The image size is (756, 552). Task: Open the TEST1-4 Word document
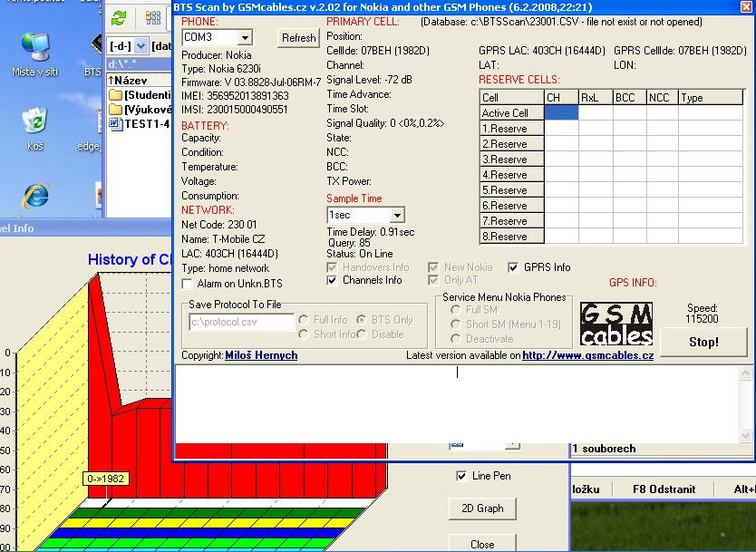click(x=141, y=124)
